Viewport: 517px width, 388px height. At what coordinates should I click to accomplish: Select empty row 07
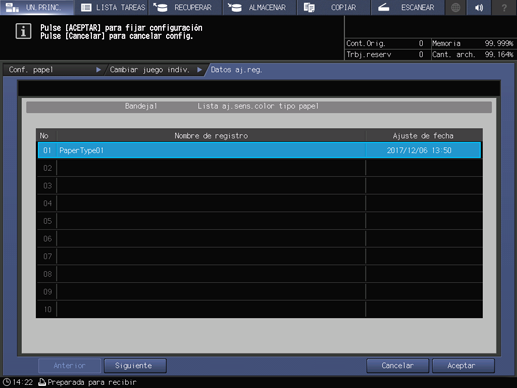coord(259,256)
